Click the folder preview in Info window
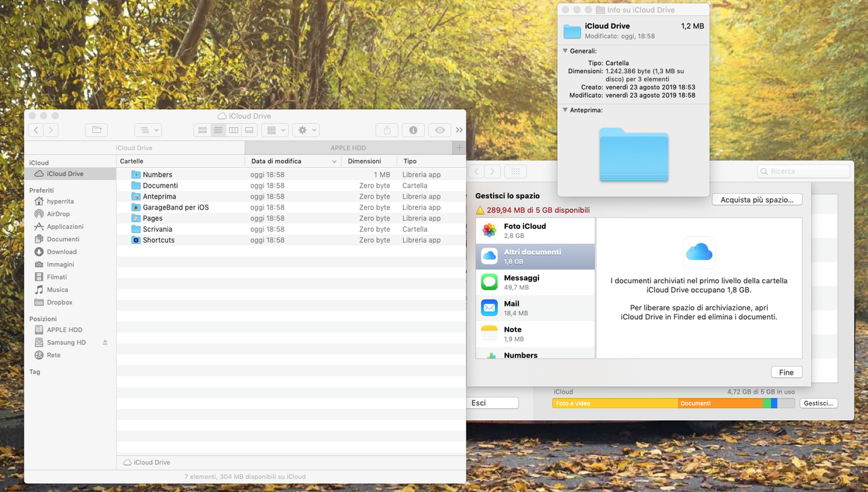868x492 pixels. 633,155
